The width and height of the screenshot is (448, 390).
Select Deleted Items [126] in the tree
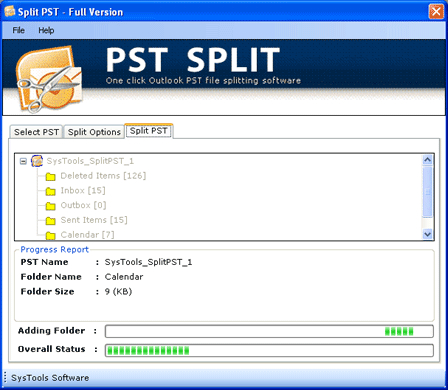103,176
